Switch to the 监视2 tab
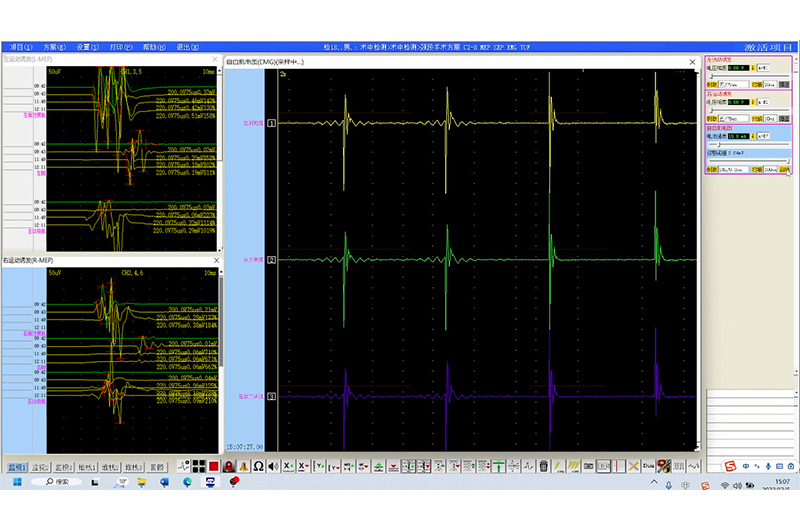This screenshot has height=529, width=800. (41, 466)
